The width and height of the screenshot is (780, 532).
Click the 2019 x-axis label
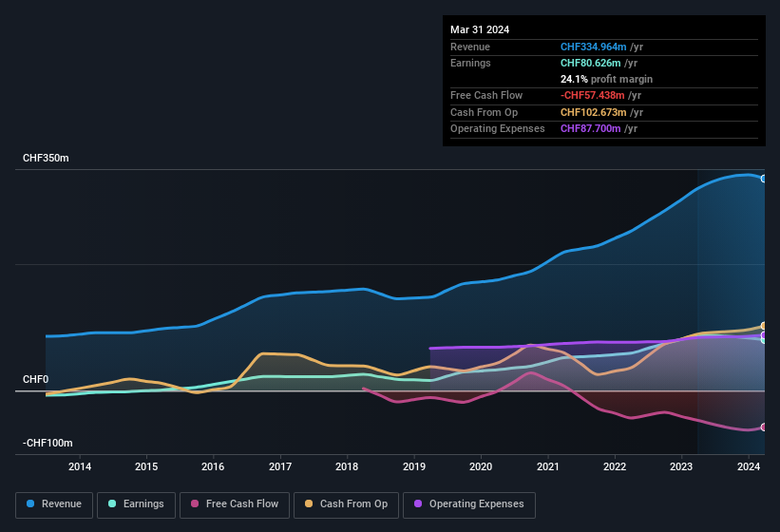[414, 466]
